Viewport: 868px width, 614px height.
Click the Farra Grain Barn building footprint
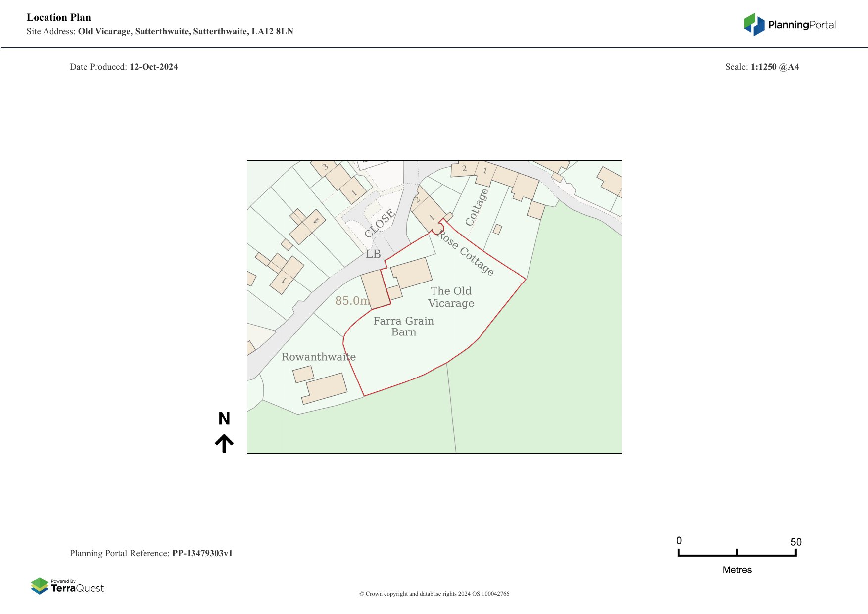(376, 289)
